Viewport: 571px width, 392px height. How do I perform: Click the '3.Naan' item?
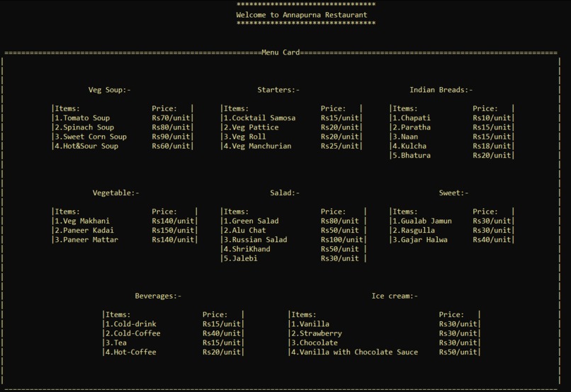pyautogui.click(x=405, y=137)
